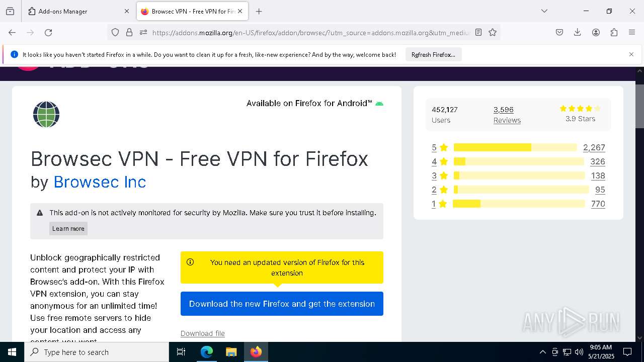Click the 3.9 Stars rating stars

point(580,109)
